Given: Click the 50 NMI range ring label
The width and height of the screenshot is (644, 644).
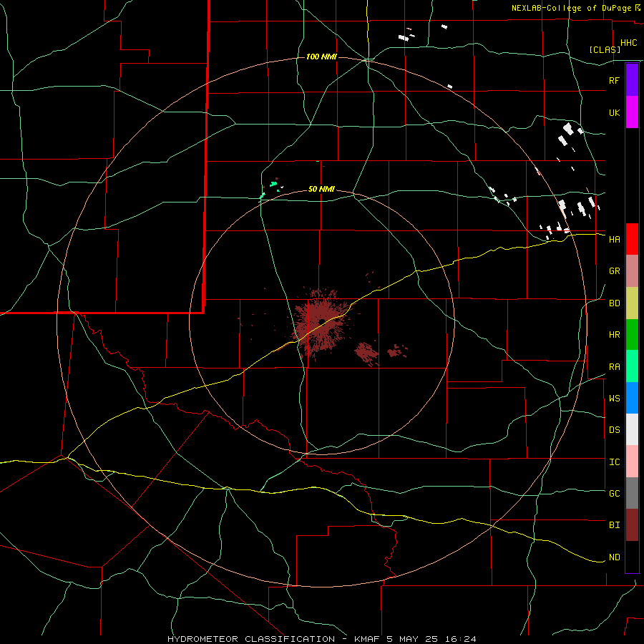Looking at the screenshot, I should pyautogui.click(x=321, y=189).
